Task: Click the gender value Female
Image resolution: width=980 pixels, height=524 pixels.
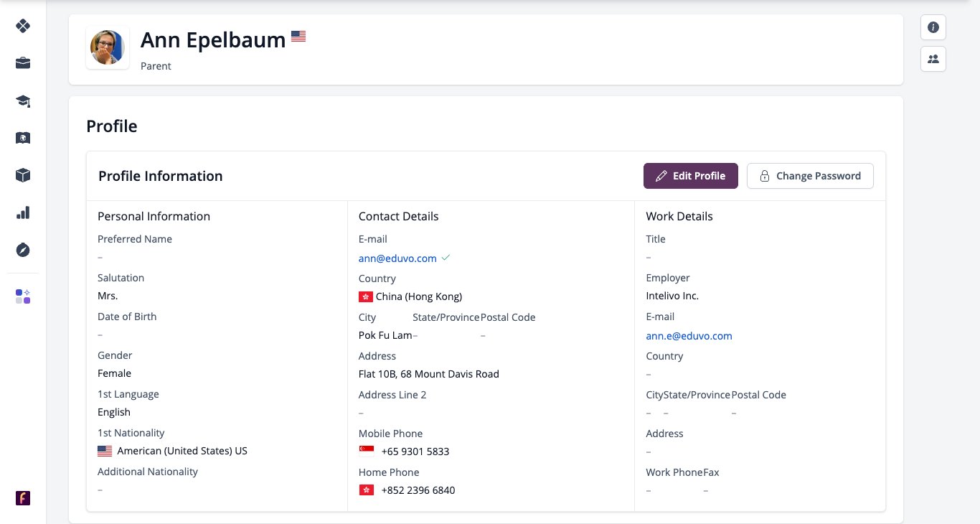Action: pyautogui.click(x=114, y=373)
